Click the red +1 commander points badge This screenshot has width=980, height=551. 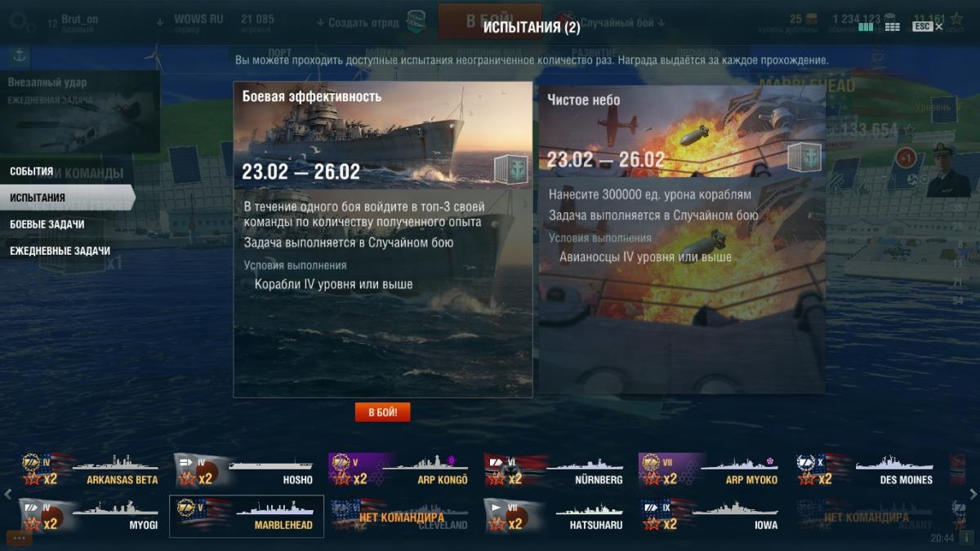(905, 158)
